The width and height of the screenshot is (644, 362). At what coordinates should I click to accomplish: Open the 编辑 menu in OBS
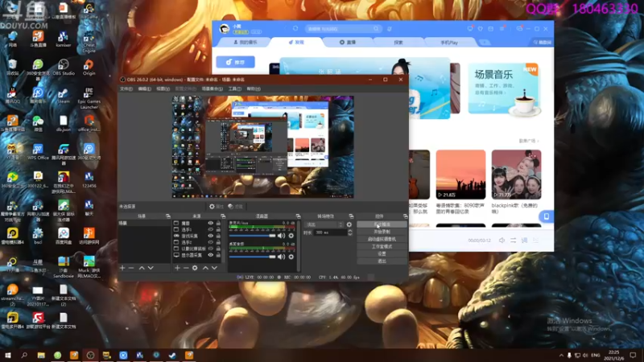145,88
